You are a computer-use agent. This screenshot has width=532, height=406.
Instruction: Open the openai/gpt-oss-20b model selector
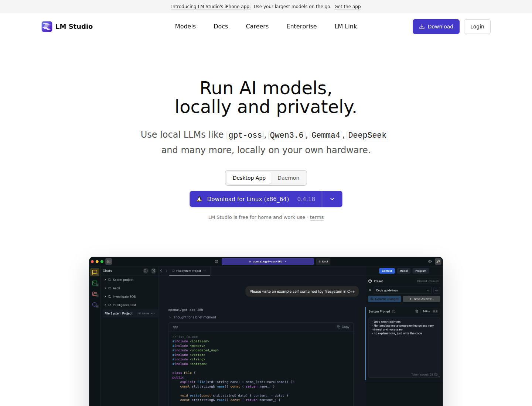(x=268, y=261)
